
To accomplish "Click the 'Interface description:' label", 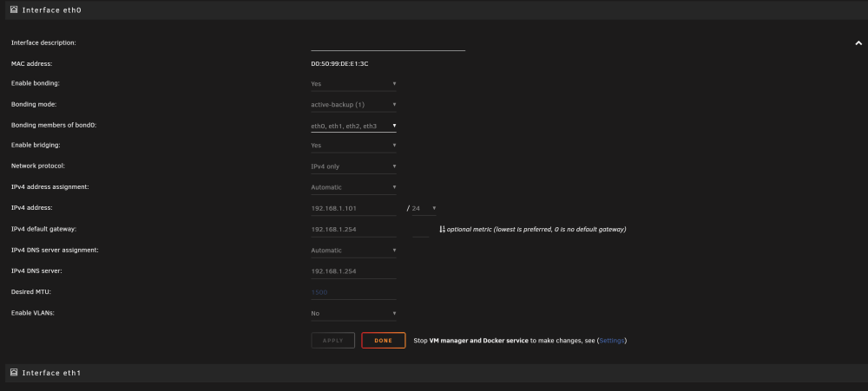I will (x=43, y=43).
